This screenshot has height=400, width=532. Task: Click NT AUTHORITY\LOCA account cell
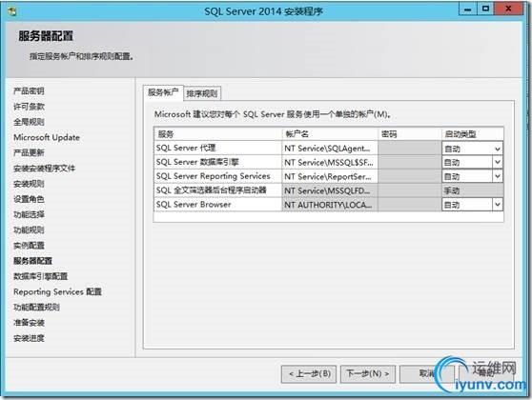[330, 205]
